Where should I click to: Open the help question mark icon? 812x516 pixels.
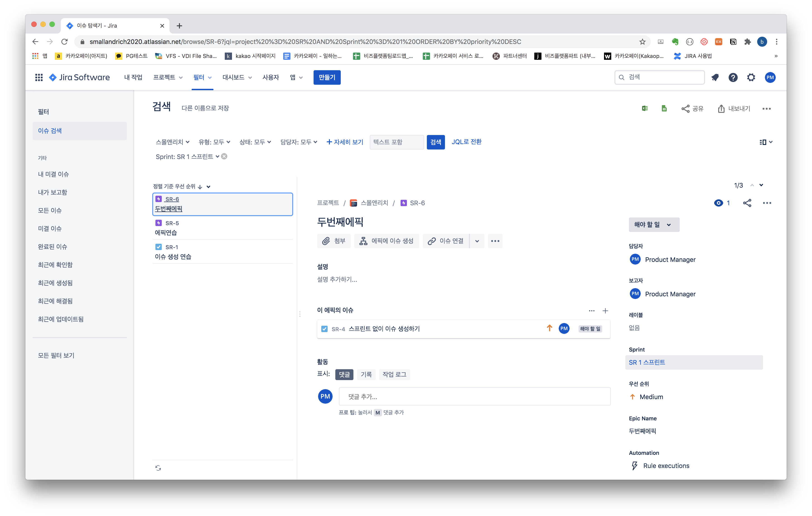tap(733, 77)
